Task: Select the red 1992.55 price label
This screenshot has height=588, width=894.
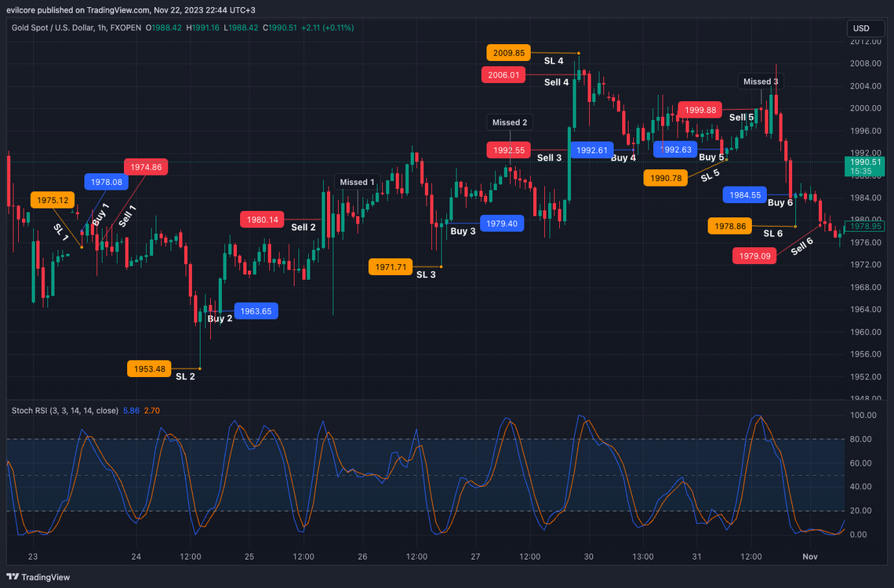Action: 509,151
